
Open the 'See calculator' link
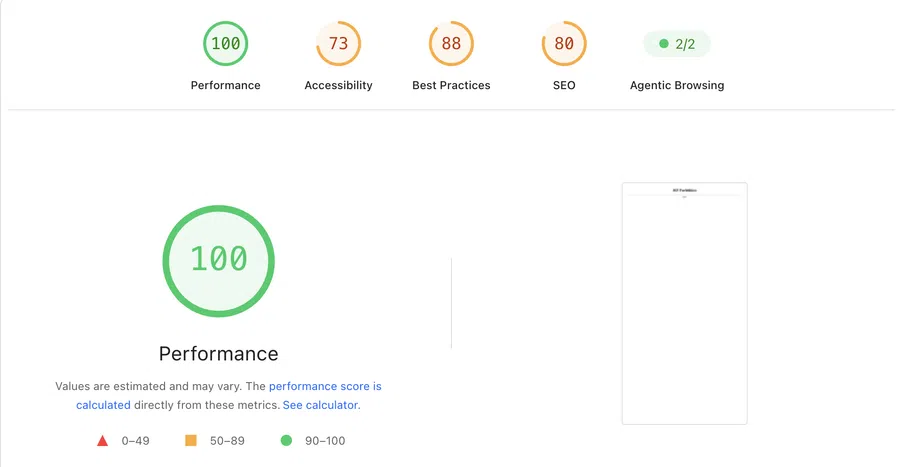[320, 405]
